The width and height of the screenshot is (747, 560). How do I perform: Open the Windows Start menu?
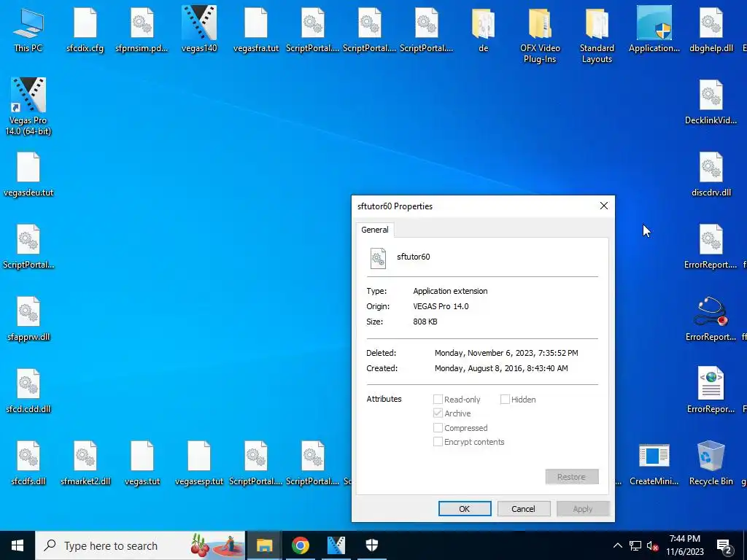pyautogui.click(x=18, y=545)
